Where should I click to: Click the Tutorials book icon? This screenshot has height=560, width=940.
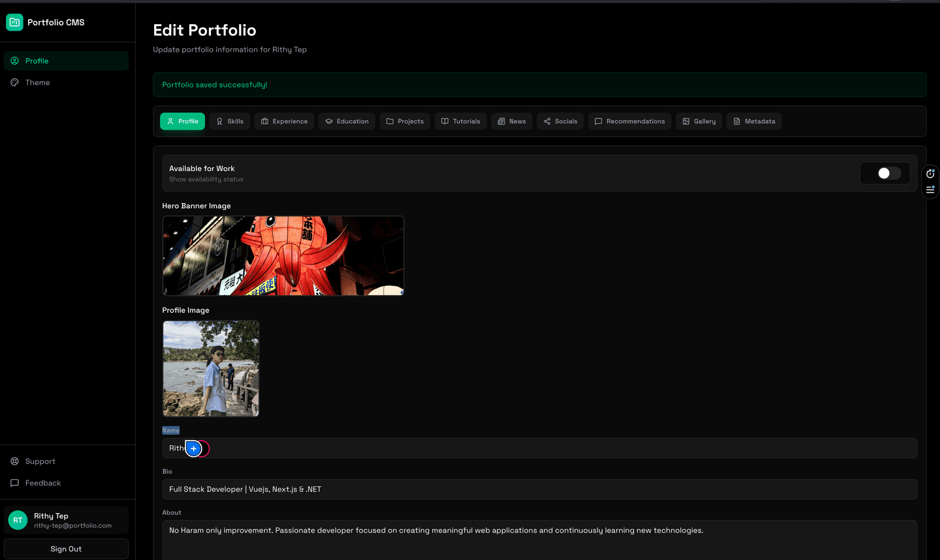(444, 121)
